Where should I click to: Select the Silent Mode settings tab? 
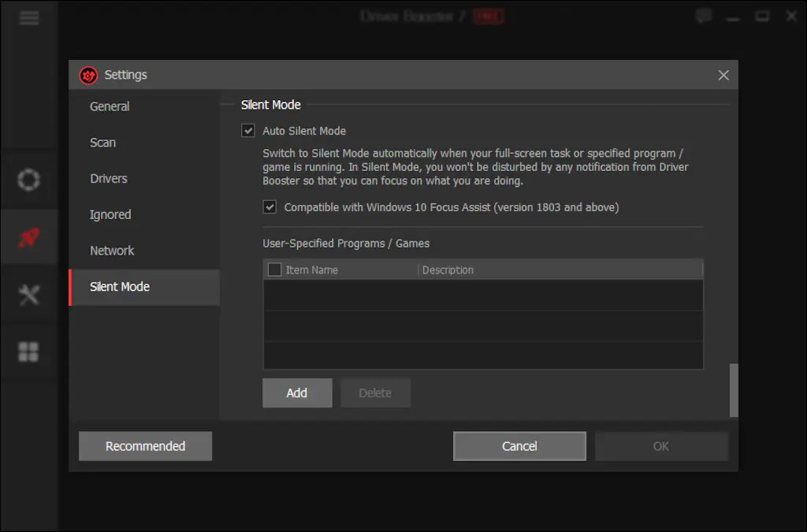[144, 287]
